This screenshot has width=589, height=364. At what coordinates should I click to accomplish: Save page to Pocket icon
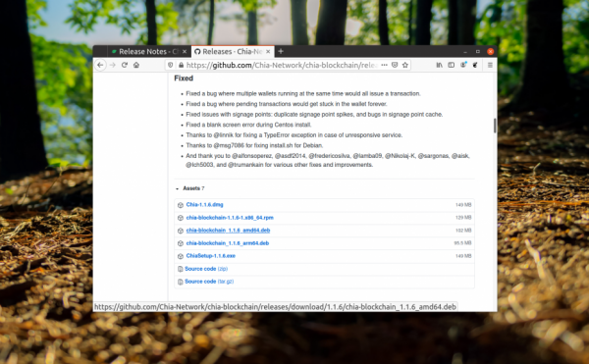(395, 65)
